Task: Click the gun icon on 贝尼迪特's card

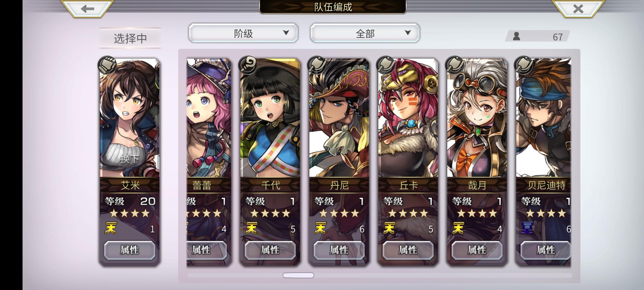Action: (523, 65)
